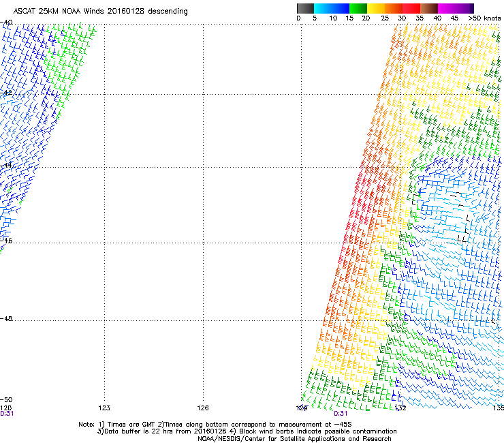Select the gray 0-5 knots color bar segment
This screenshot has height=443, width=504.
305,8
